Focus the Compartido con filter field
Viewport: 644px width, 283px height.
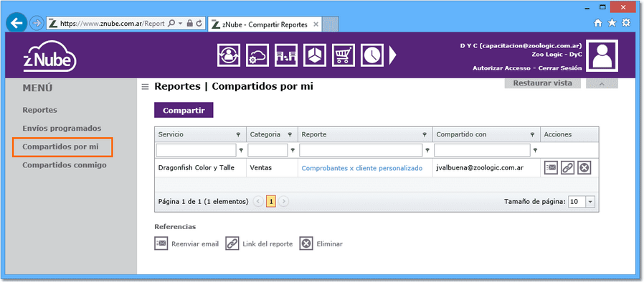coord(482,150)
